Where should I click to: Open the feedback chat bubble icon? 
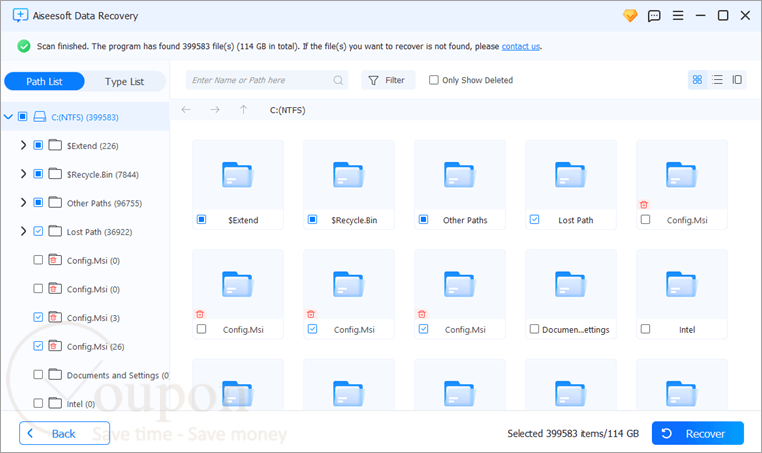point(654,16)
